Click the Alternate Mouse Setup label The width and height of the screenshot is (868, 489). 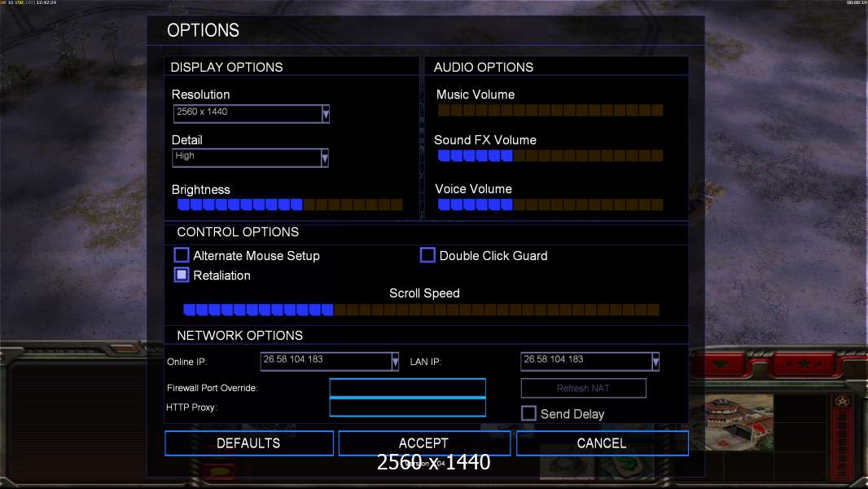[x=256, y=256]
